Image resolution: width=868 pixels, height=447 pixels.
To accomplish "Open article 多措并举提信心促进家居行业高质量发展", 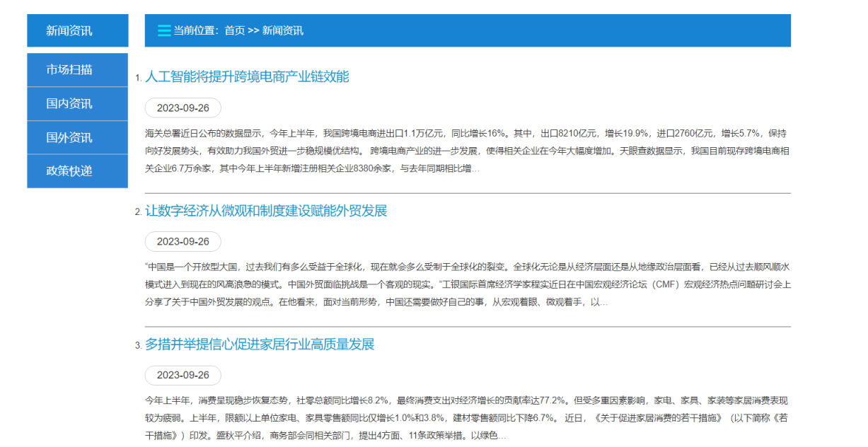I will (260, 344).
